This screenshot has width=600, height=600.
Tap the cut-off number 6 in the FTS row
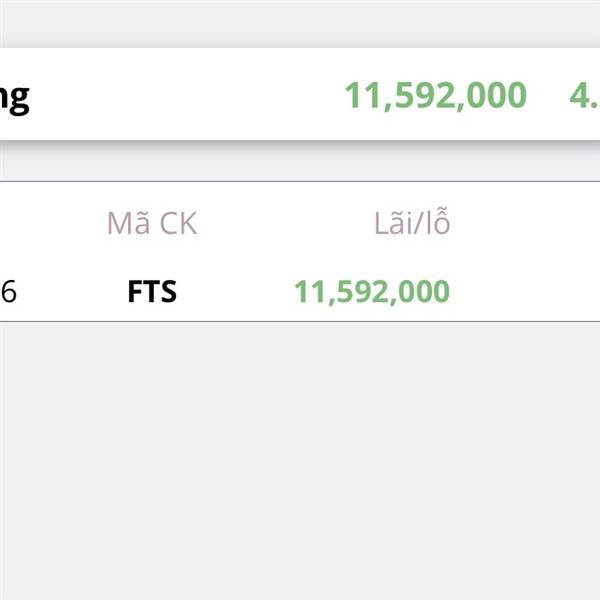coord(9,292)
